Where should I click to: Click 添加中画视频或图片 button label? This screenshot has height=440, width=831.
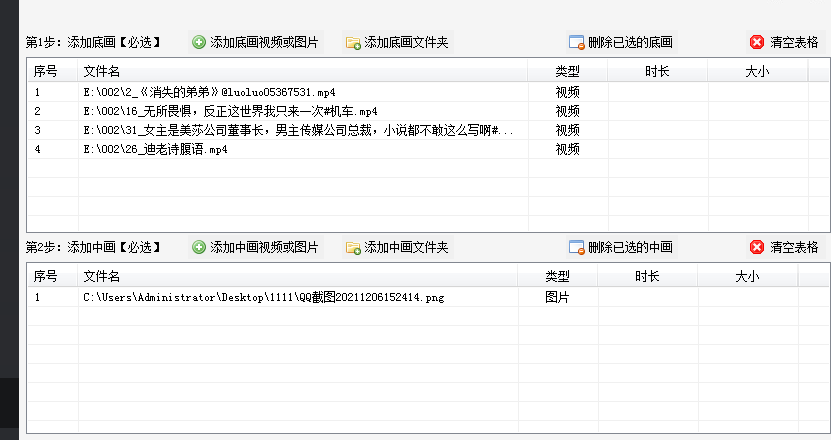coord(264,247)
